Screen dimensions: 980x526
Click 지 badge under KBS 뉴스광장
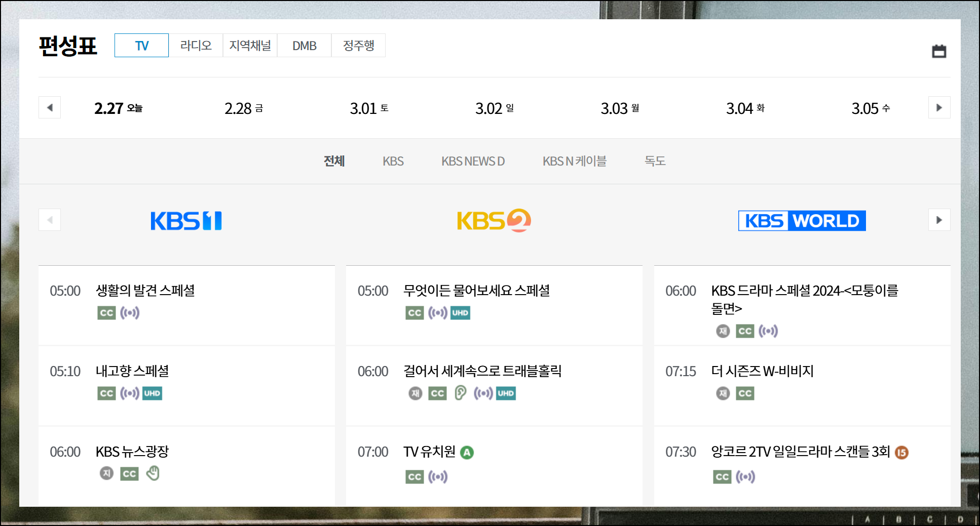point(106,473)
